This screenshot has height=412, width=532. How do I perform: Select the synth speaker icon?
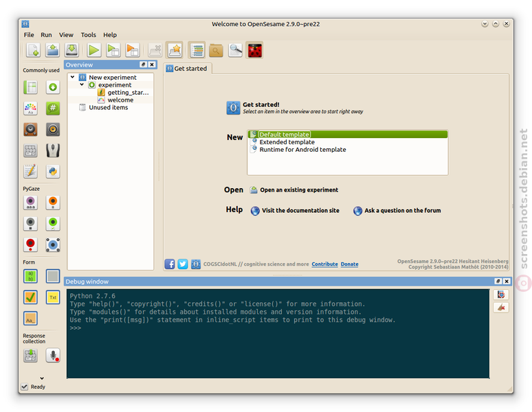53,129
